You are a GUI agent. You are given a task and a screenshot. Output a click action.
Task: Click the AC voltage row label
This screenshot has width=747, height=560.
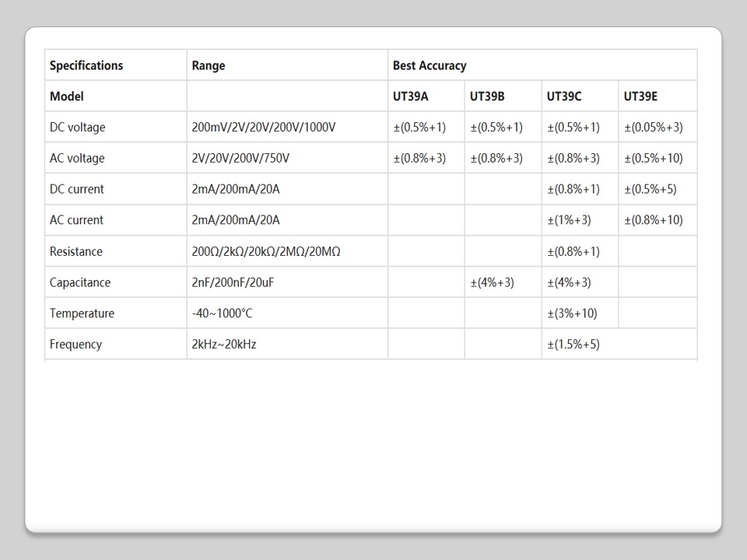point(76,158)
